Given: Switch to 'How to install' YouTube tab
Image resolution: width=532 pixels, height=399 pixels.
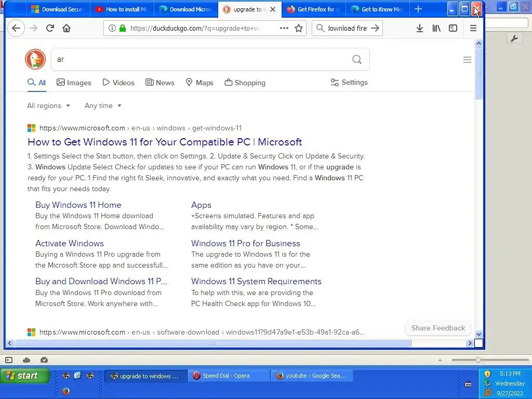Looking at the screenshot, I should 122,9.
